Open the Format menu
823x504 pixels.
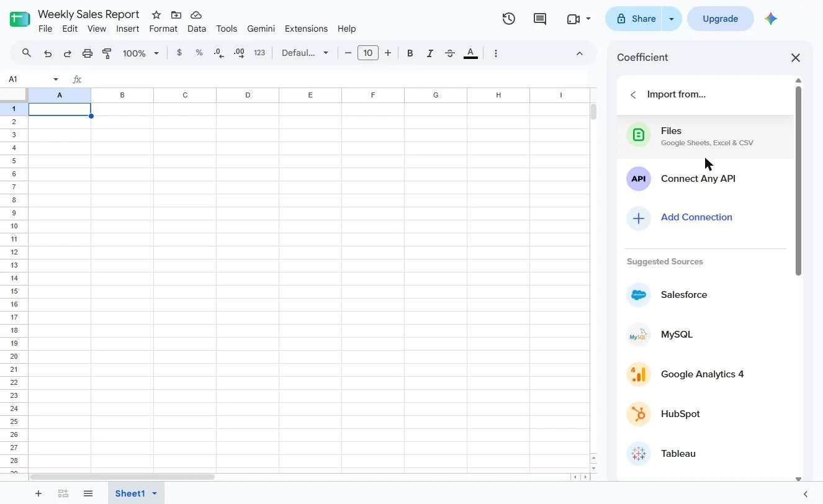coord(163,29)
